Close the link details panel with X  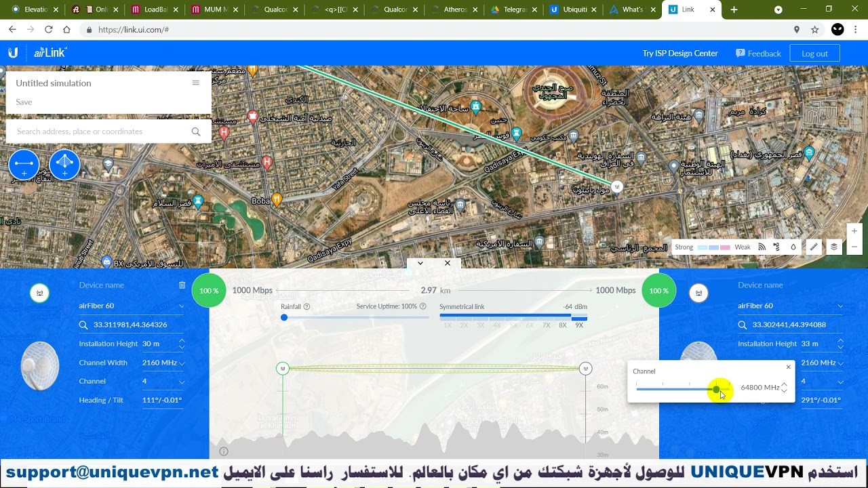click(448, 263)
